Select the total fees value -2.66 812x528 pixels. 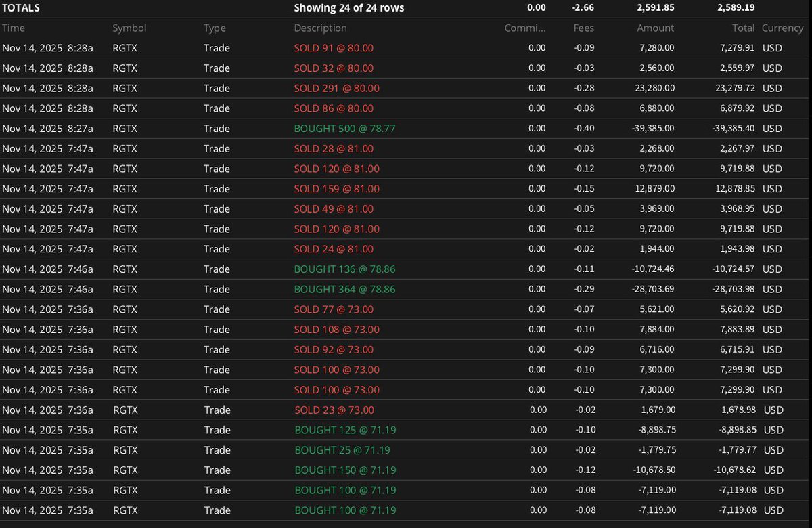pos(583,8)
